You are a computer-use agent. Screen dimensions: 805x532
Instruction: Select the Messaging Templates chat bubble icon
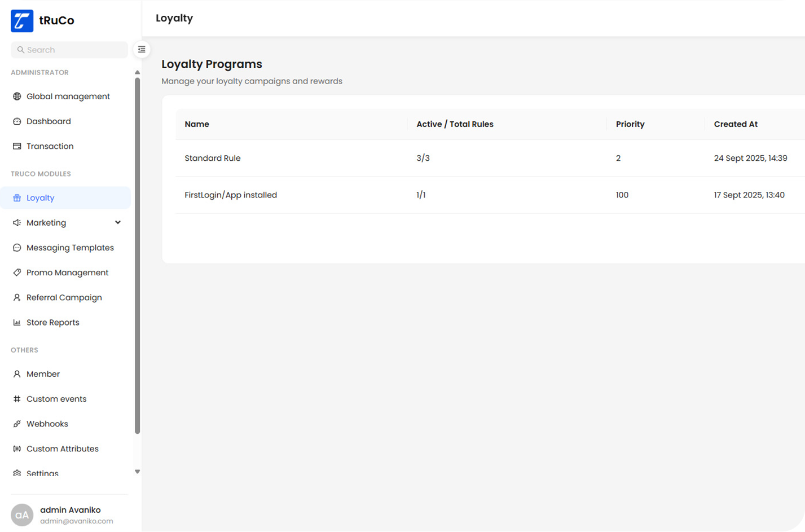(x=17, y=247)
